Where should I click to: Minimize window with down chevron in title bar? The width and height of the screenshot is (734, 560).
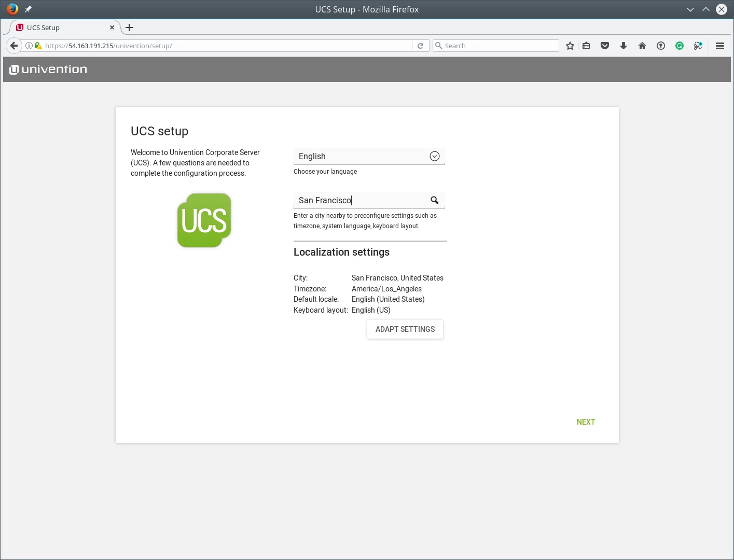[690, 9]
